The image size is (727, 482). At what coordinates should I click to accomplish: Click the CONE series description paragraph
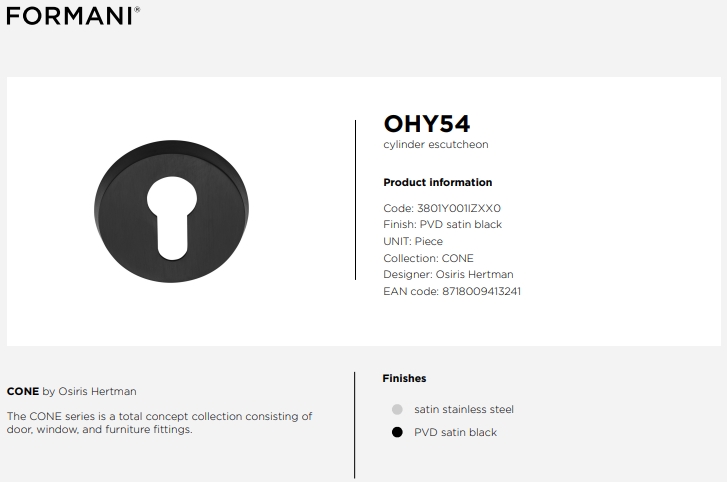pos(159,423)
